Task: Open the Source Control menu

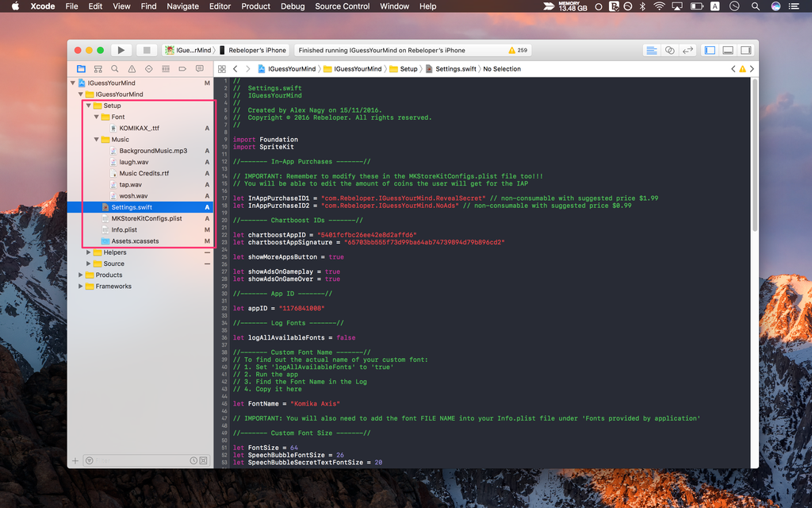Action: pyautogui.click(x=342, y=6)
